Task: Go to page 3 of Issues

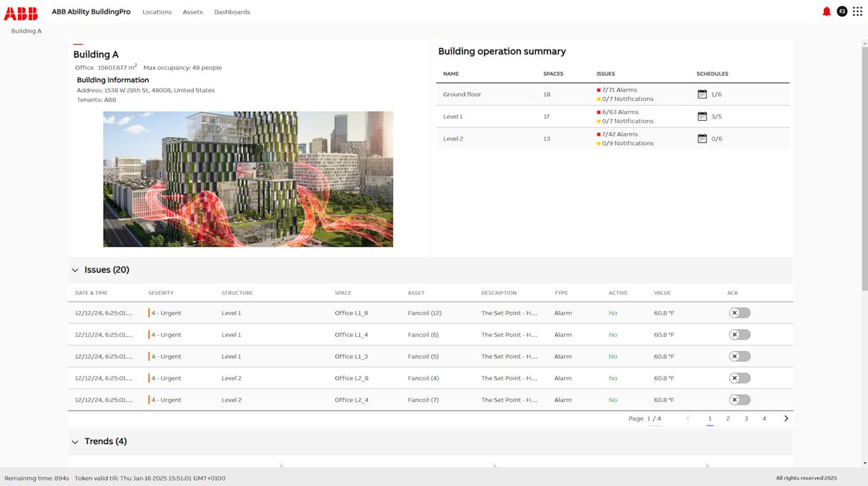Action: [x=746, y=418]
